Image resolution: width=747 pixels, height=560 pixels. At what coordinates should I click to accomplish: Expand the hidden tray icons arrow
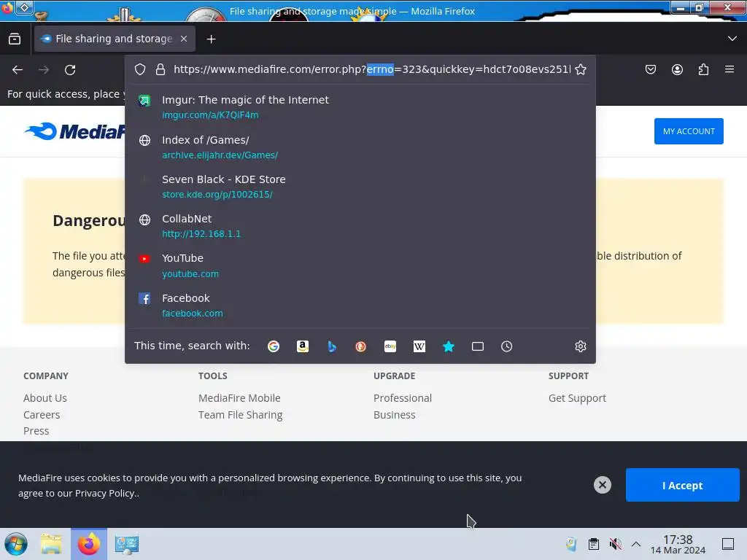pyautogui.click(x=636, y=544)
